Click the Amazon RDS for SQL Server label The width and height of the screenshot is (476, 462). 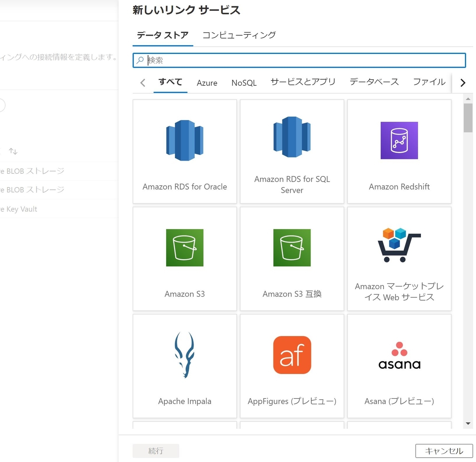coord(292,184)
